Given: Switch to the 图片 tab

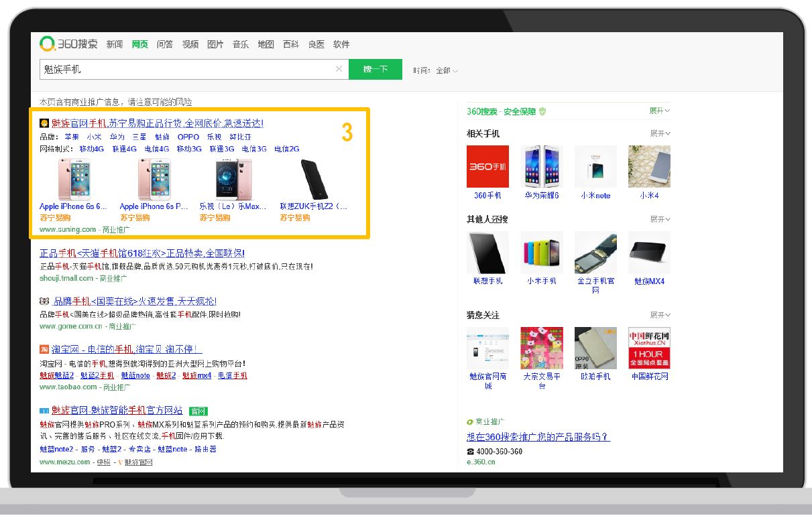Looking at the screenshot, I should click(x=215, y=44).
